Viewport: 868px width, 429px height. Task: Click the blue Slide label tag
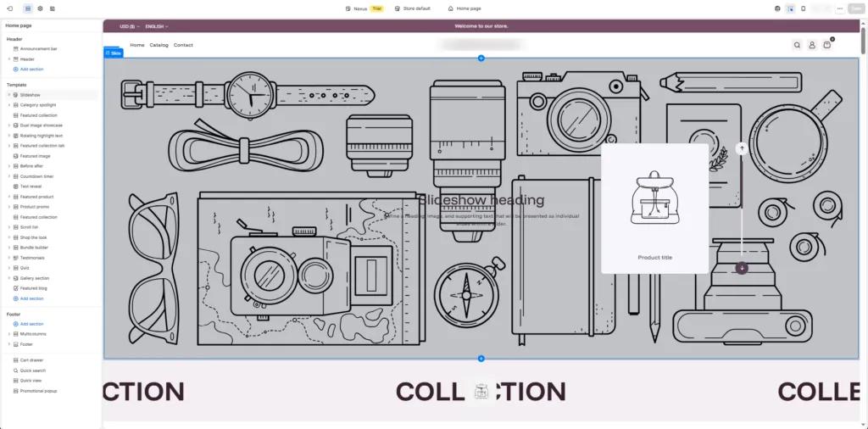tap(114, 53)
